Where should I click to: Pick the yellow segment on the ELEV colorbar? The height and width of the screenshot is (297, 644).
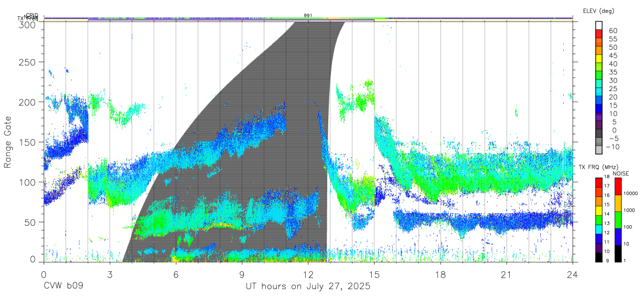coord(599,59)
